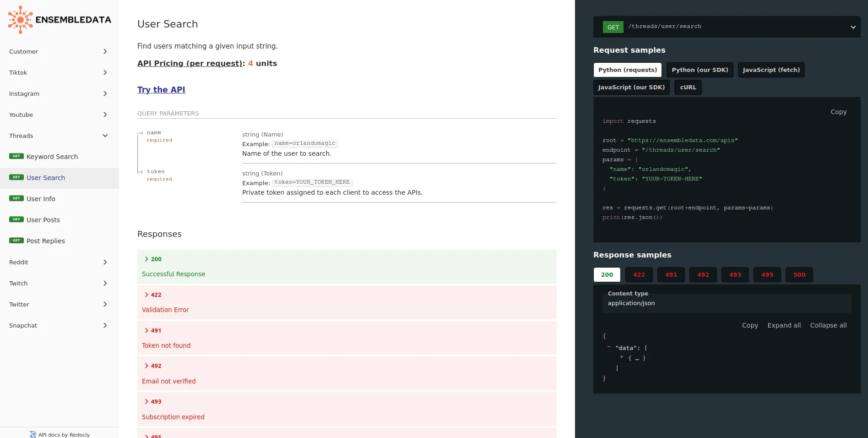Image resolution: width=868 pixels, height=438 pixels.
Task: Click the /threads/user/search endpoint path
Action: 665,27
